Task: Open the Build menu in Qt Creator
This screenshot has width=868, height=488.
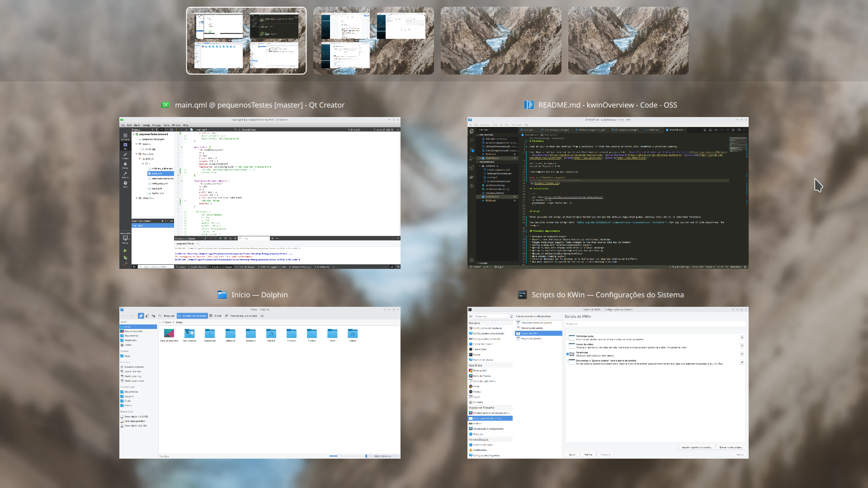Action: pos(137,125)
